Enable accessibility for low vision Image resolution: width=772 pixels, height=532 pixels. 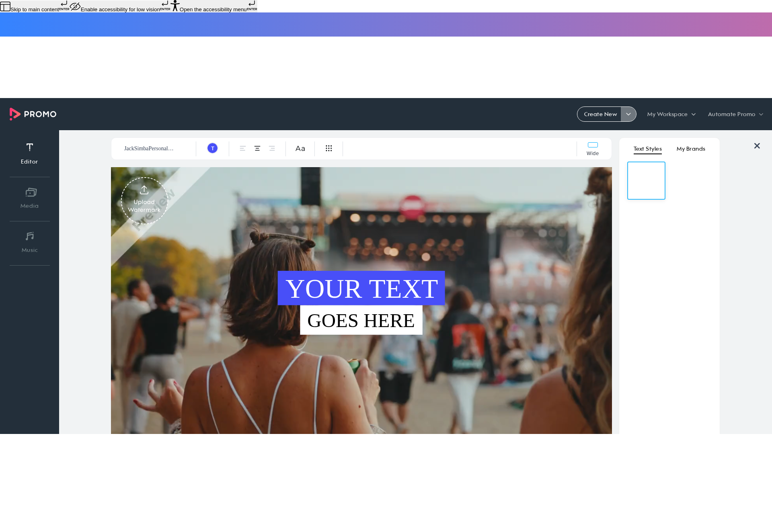coord(120,7)
